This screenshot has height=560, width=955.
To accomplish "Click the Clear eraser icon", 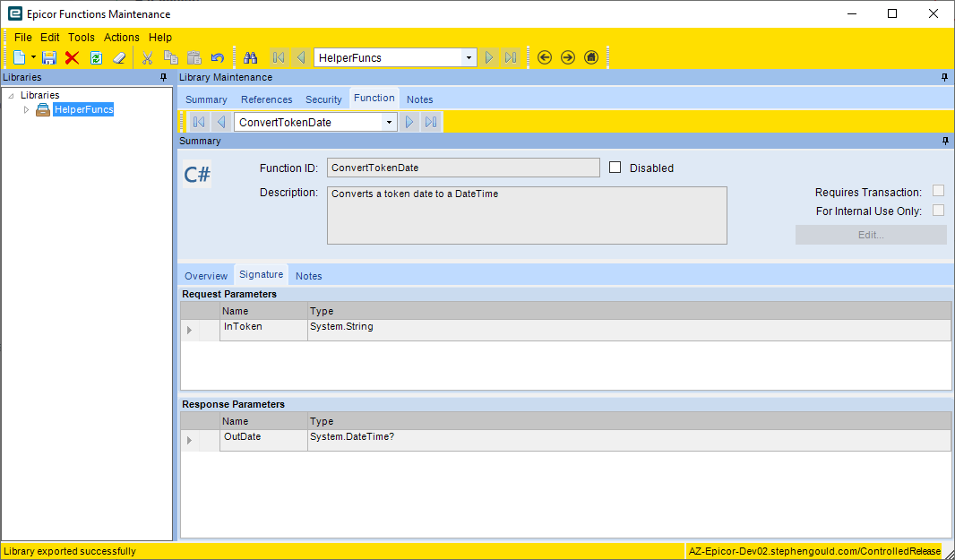I will click(x=119, y=58).
